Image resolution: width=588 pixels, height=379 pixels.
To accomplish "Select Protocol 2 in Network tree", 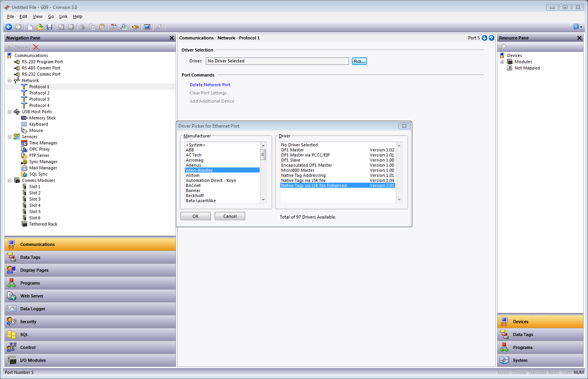I will [39, 93].
